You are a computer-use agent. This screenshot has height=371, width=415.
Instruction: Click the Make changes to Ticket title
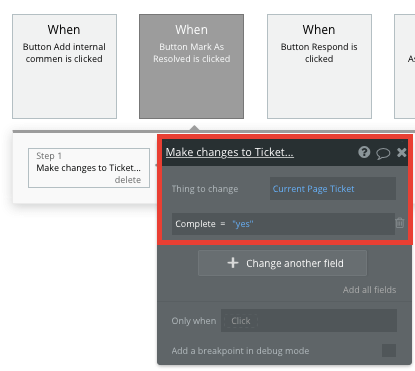click(x=230, y=152)
